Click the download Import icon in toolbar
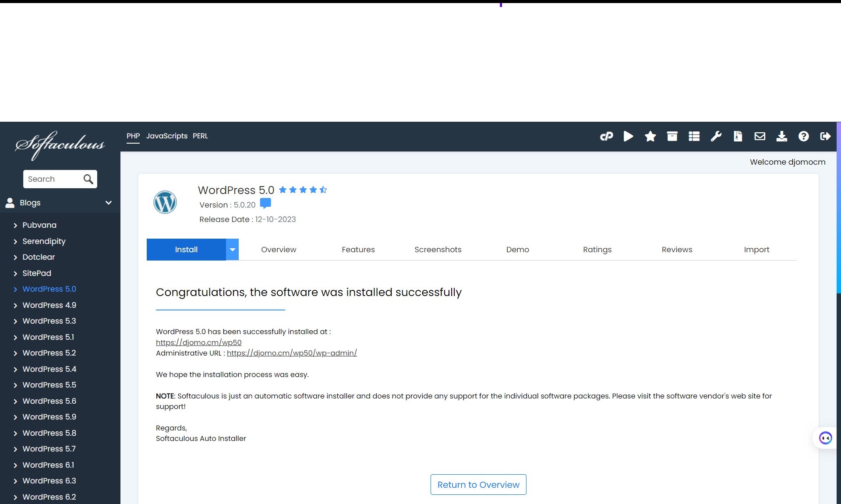841x504 pixels. (781, 136)
